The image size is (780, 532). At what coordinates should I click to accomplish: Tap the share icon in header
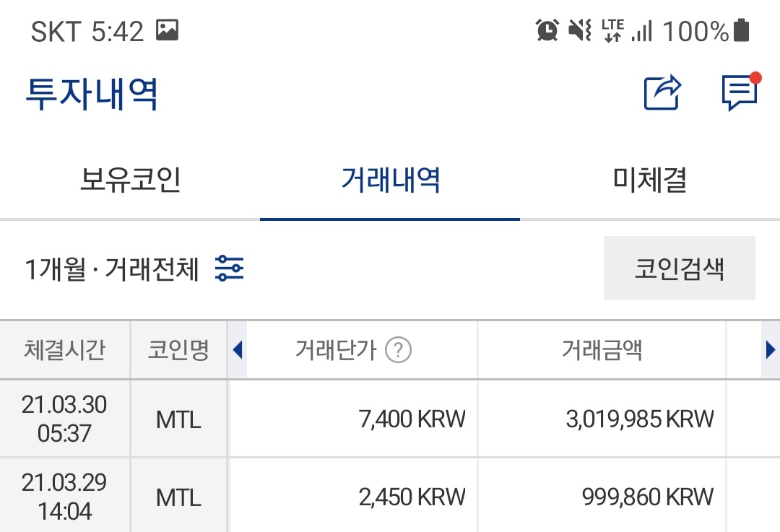click(662, 92)
